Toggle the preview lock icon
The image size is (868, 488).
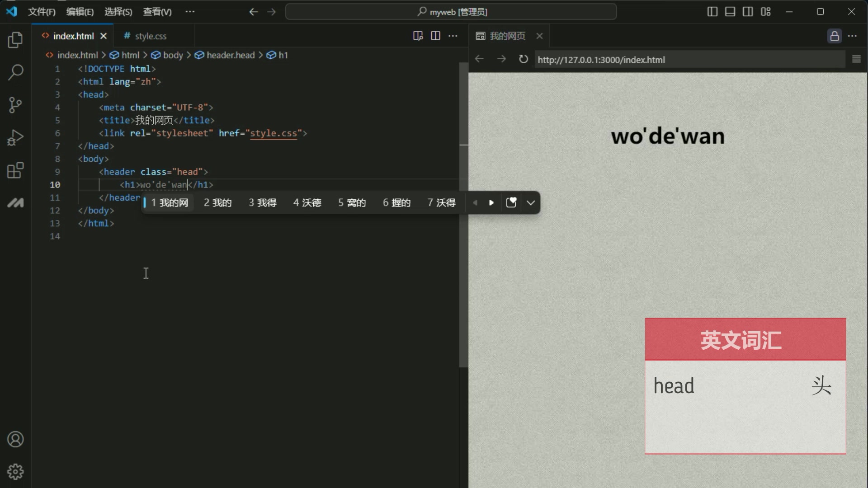coord(834,36)
